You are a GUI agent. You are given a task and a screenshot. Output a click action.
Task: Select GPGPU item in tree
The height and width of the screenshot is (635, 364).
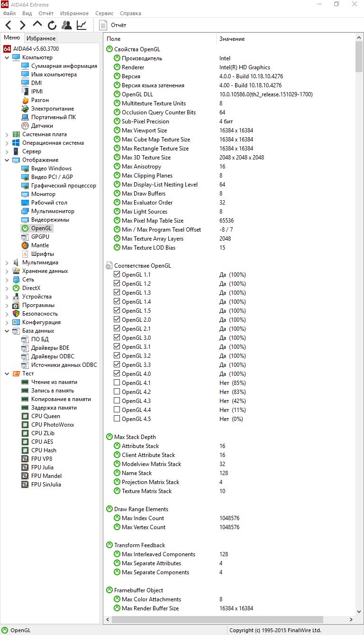point(40,237)
